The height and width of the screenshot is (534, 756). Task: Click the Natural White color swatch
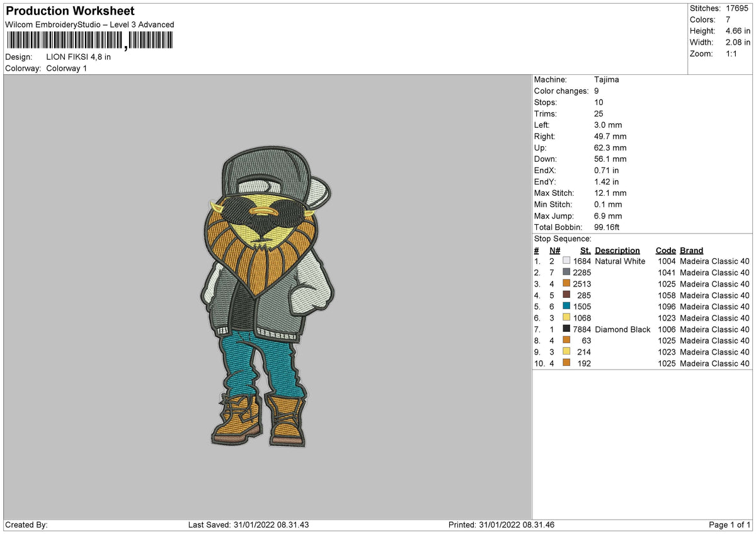(x=566, y=261)
